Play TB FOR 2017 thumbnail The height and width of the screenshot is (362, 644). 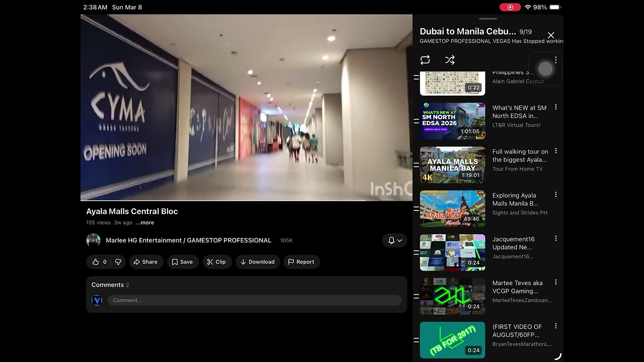pyautogui.click(x=453, y=340)
